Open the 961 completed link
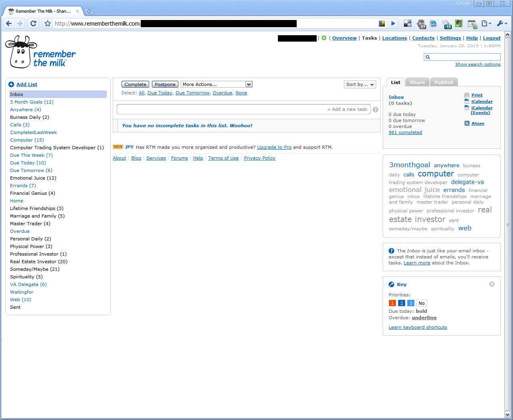 pyautogui.click(x=405, y=132)
